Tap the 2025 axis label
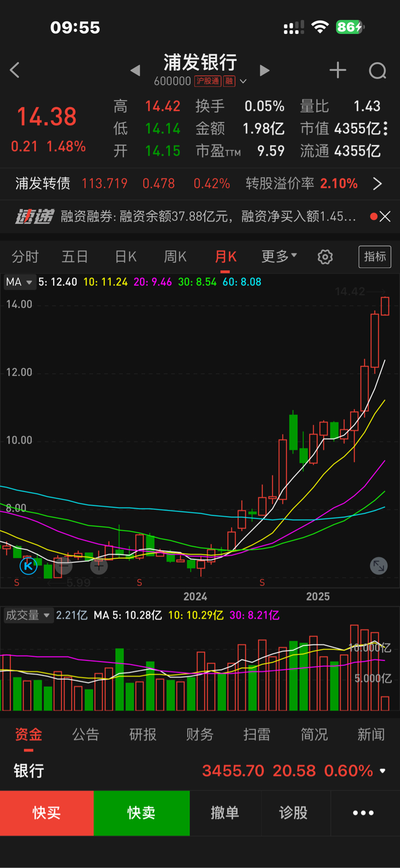The height and width of the screenshot is (868, 400). pos(318,596)
